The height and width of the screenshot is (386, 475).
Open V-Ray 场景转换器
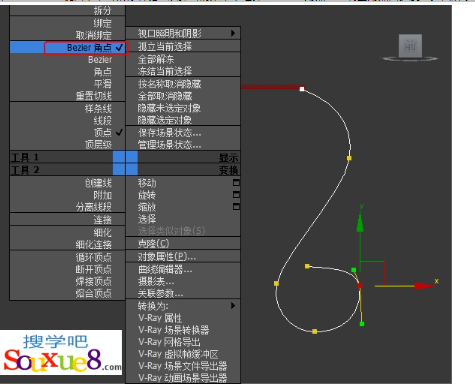coord(183,330)
